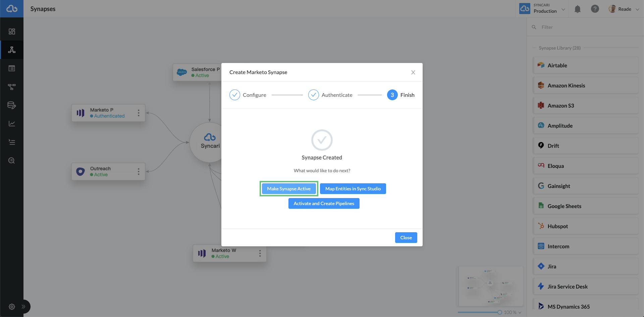The height and width of the screenshot is (317, 644).
Task: Select the Marketo W synapse node
Action: (230, 253)
